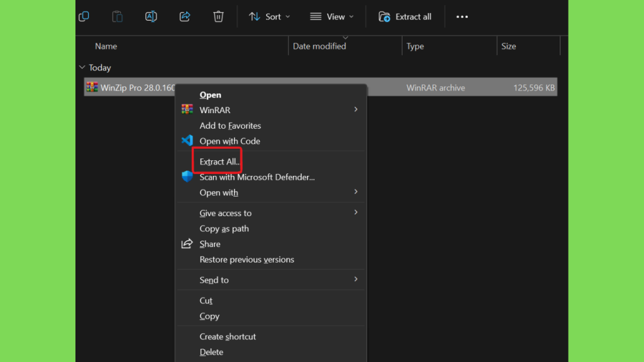
Task: Choose Scan with Microsoft Defender...
Action: (257, 177)
